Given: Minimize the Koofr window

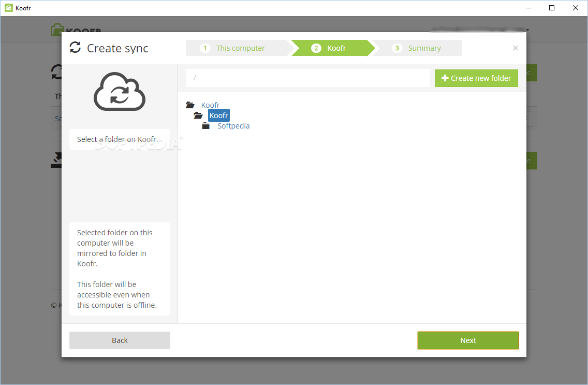Looking at the screenshot, I should click(528, 8).
